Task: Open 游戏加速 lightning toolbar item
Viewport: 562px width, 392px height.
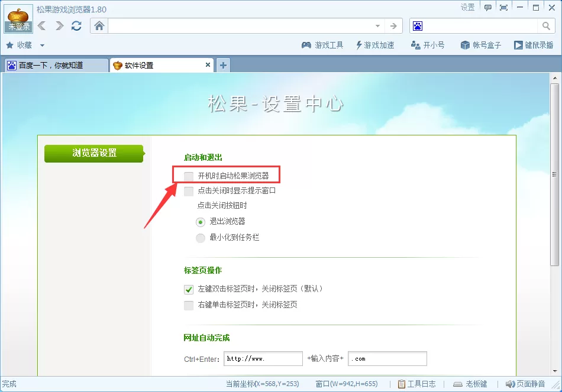Action: pyautogui.click(x=374, y=45)
